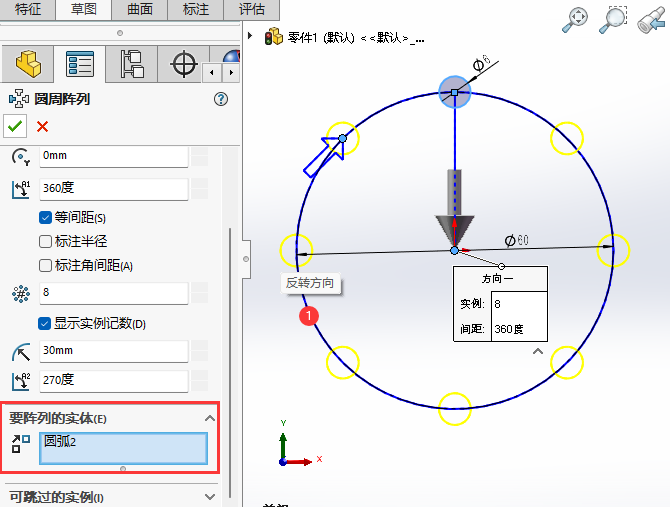The width and height of the screenshot is (670, 507).
Task: Uncheck the 等间距 checkbox
Action: (45, 217)
